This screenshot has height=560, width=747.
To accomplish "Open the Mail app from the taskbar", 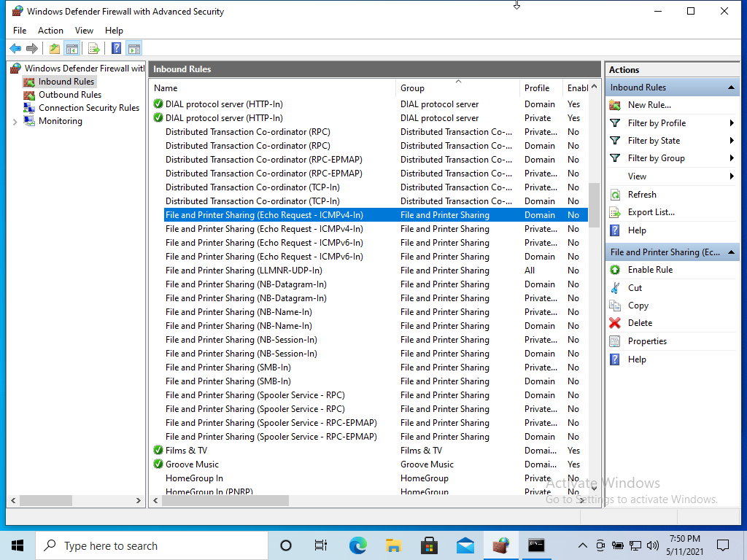I will [465, 545].
